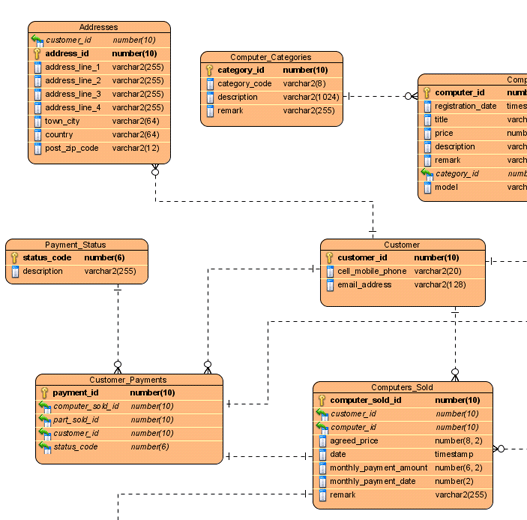The width and height of the screenshot is (527, 520).
Task: Select the column icon beside monthly_payment_amount
Action: [322, 468]
